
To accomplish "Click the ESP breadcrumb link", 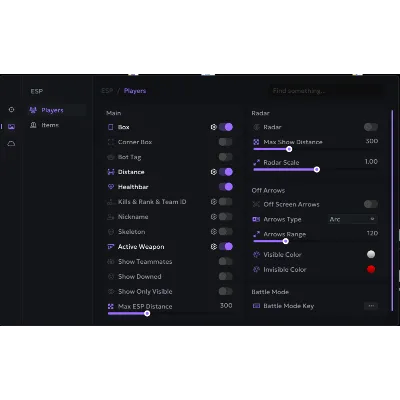I will 107,91.
